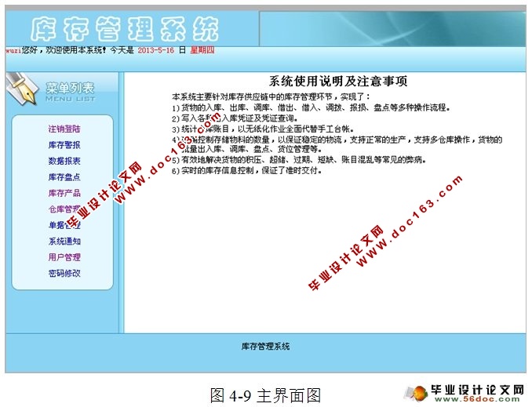
Task: Click the 注销登陆 logout link
Action: 64,129
